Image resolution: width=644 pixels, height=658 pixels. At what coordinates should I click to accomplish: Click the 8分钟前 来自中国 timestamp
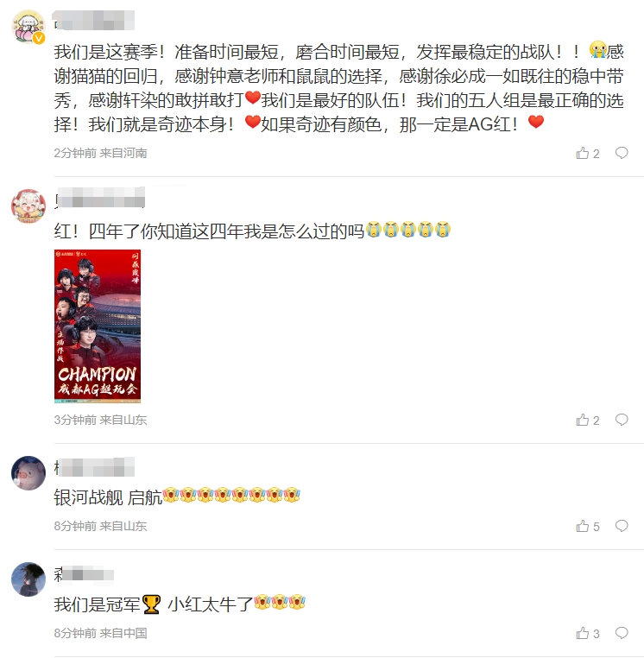(x=100, y=633)
